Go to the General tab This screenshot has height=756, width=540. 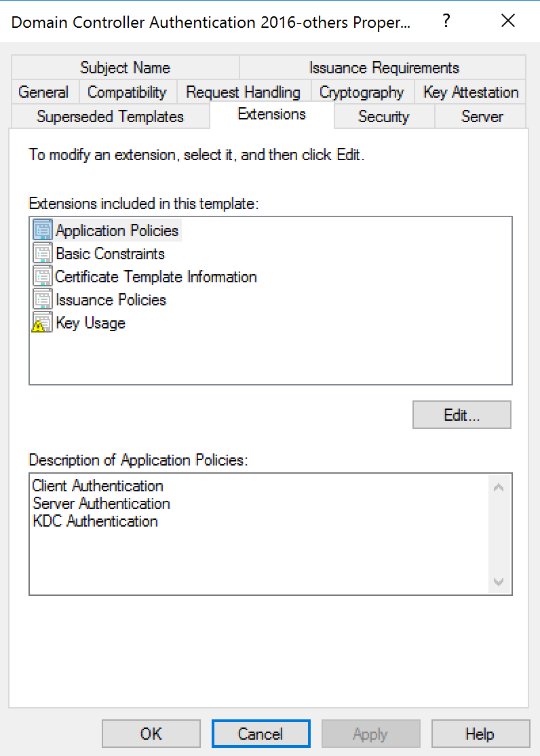point(43,92)
